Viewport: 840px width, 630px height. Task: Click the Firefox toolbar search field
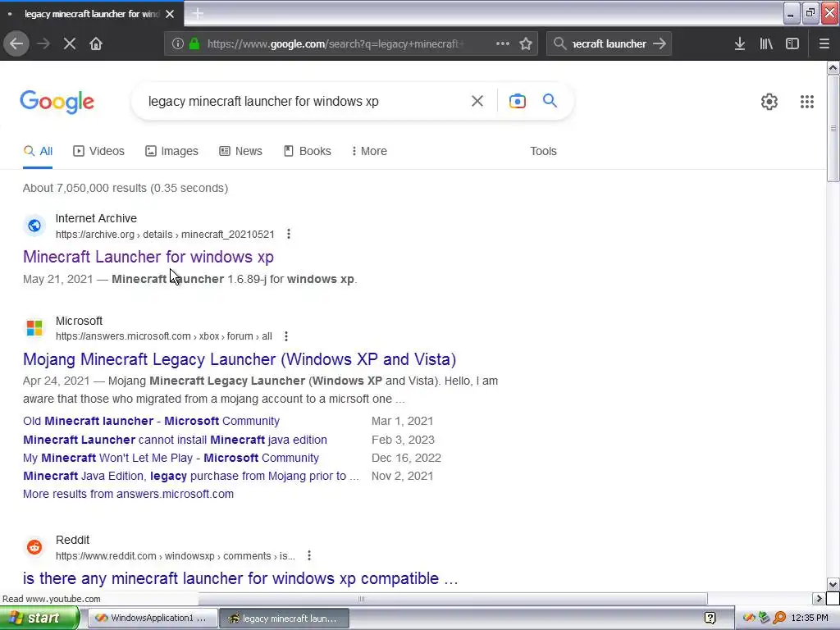(x=609, y=44)
